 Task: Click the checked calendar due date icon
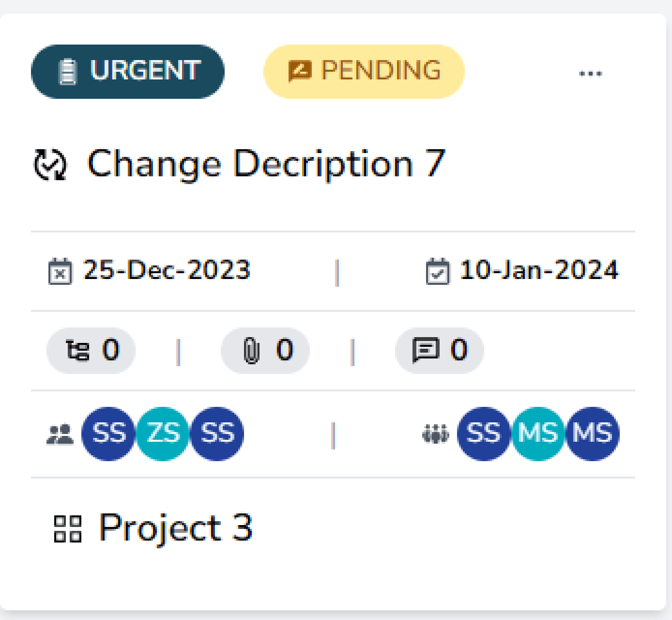pyautogui.click(x=440, y=270)
